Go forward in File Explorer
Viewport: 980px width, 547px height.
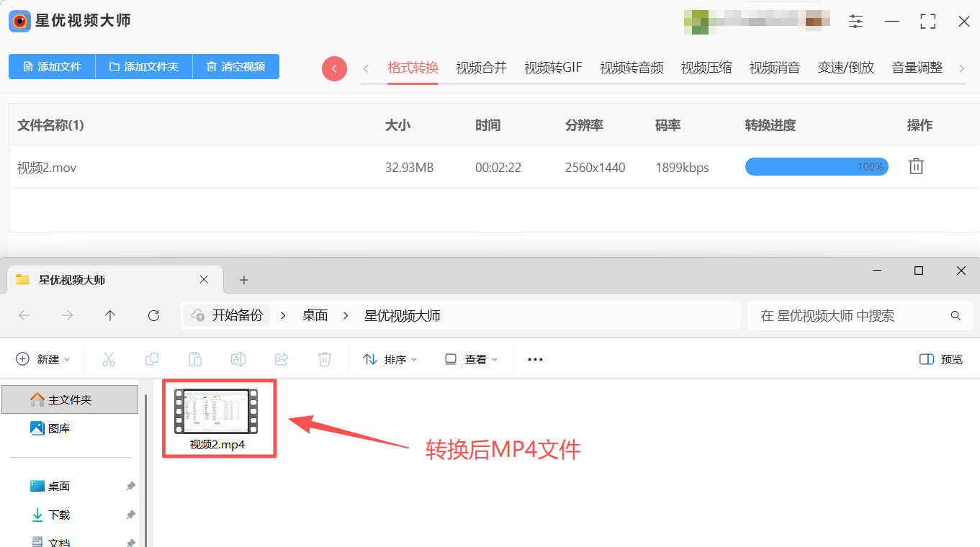click(67, 315)
